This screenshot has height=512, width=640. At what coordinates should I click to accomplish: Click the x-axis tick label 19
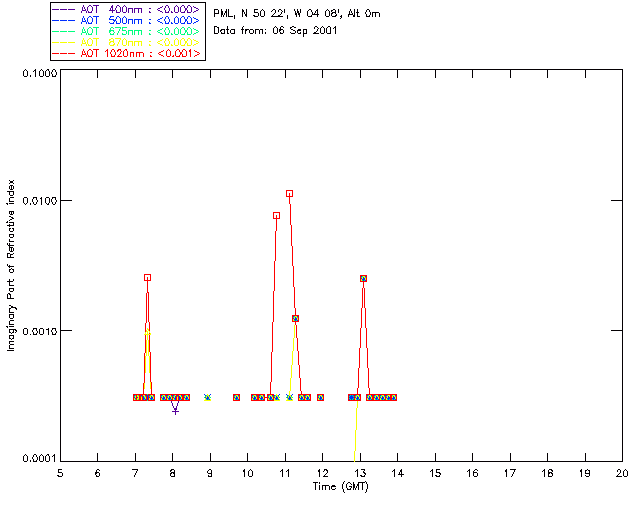[585, 473]
